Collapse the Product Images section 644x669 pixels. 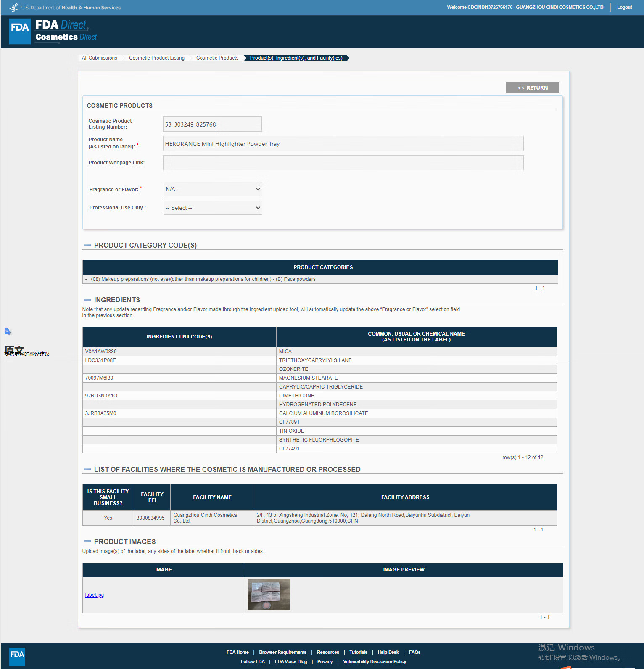pos(87,542)
